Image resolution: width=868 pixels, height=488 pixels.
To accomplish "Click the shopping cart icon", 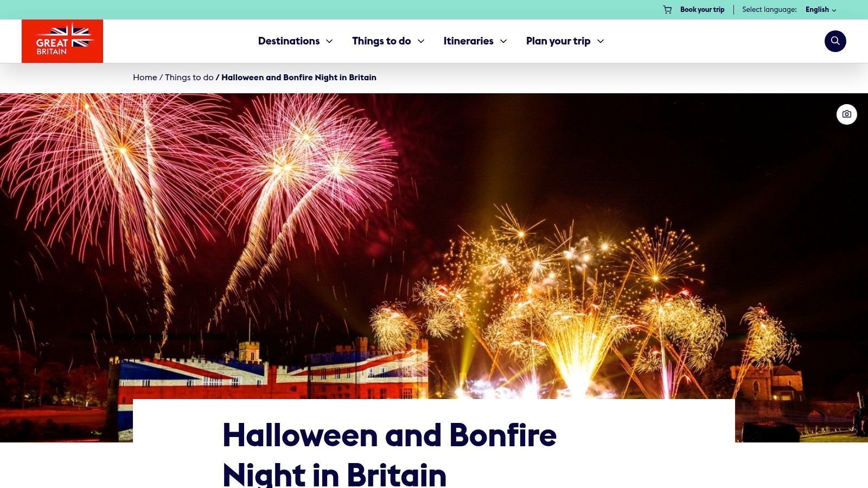I will (667, 10).
